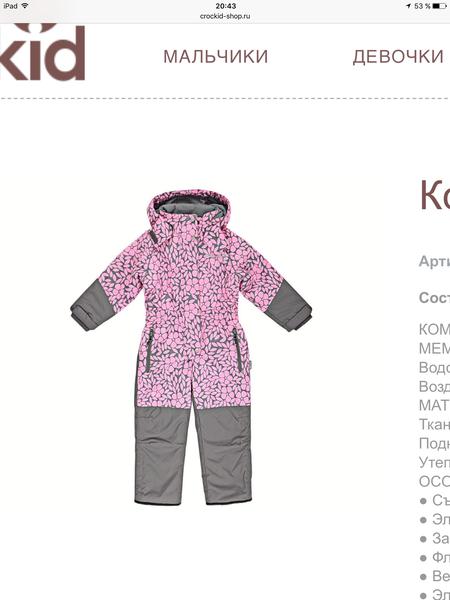
Task: Select the first bullet item Съ
Action: coord(435,501)
